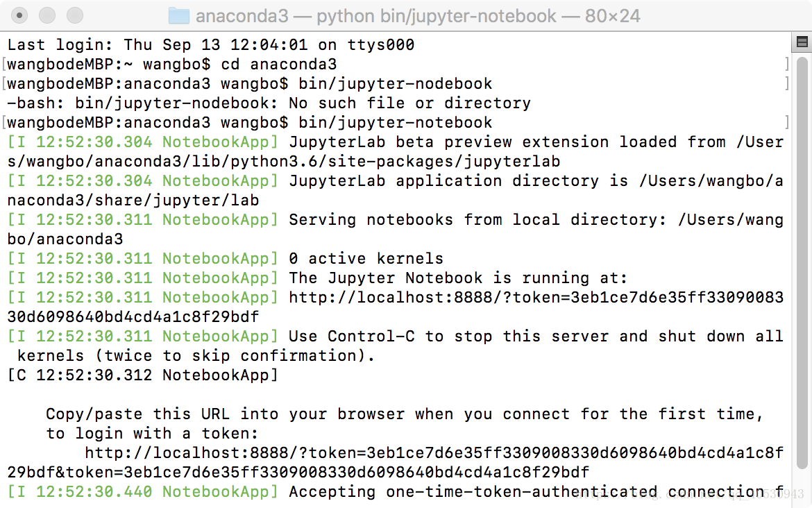
Task: Zoom the Terminal window to full size
Action: click(74, 15)
